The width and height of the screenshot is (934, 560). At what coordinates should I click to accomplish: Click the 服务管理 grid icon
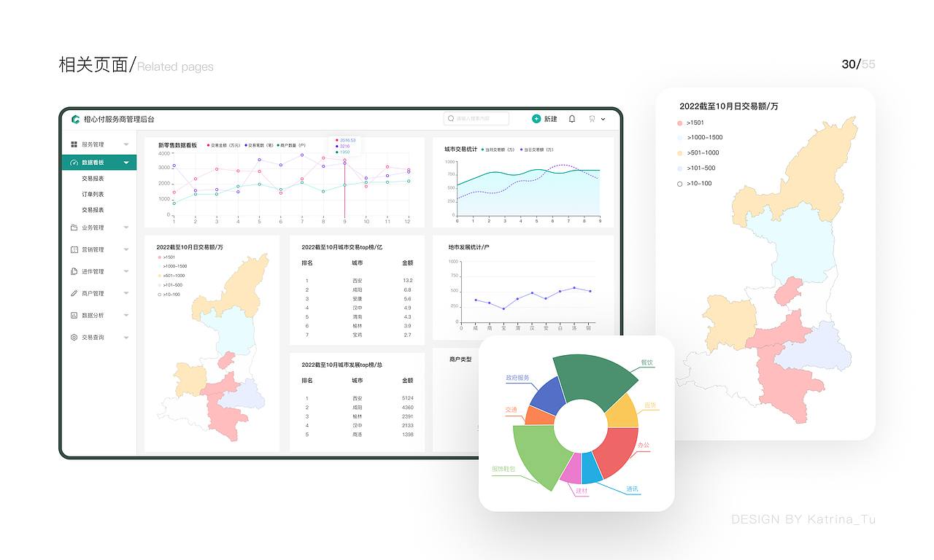click(74, 144)
